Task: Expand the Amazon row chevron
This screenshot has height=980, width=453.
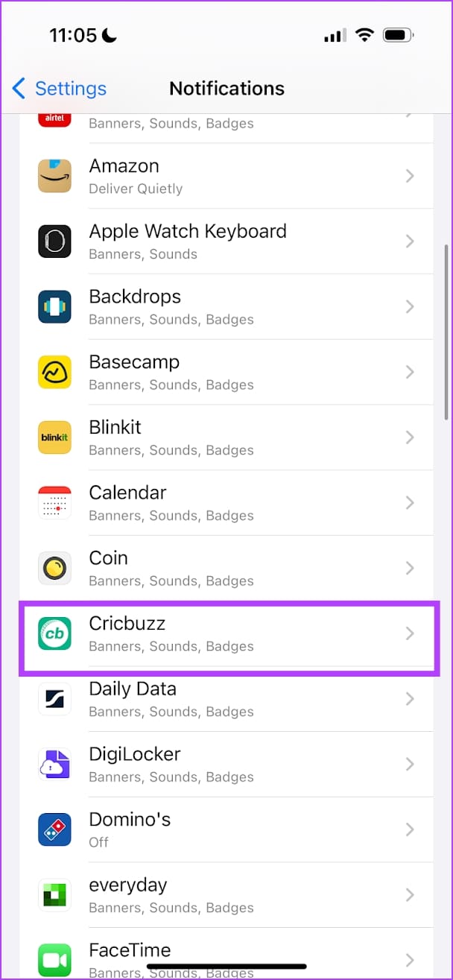Action: (409, 176)
